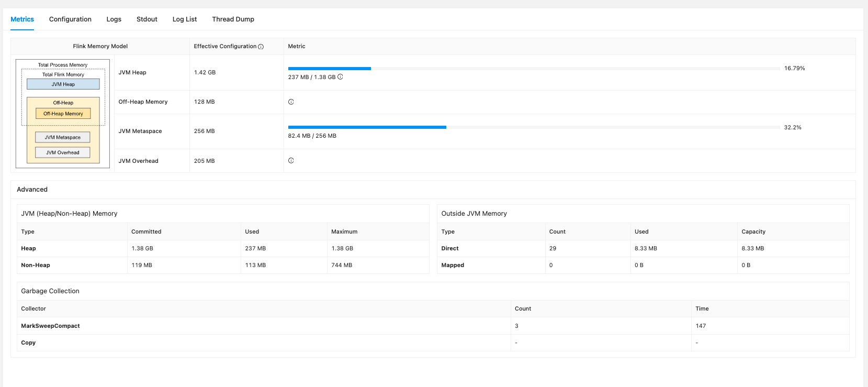The image size is (868, 387).
Task: Open the Stdout tab
Action: (147, 19)
